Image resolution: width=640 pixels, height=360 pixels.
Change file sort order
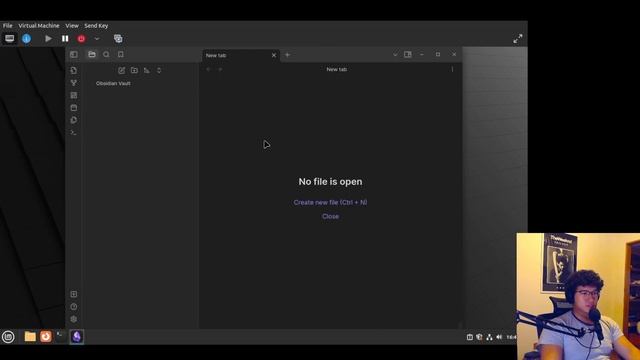tap(147, 71)
